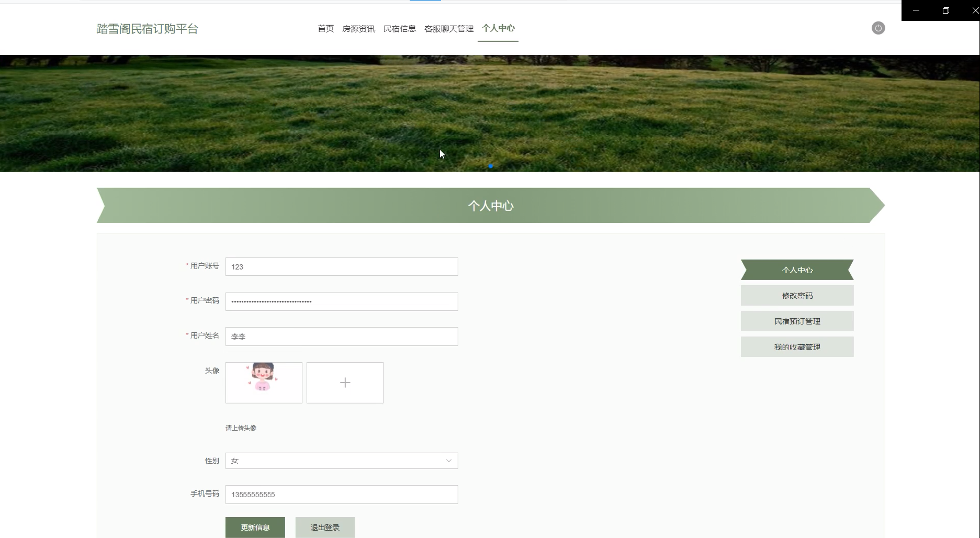
Task: Click the 踏雪阁民宿订购平台 site title
Action: pyautogui.click(x=148, y=29)
